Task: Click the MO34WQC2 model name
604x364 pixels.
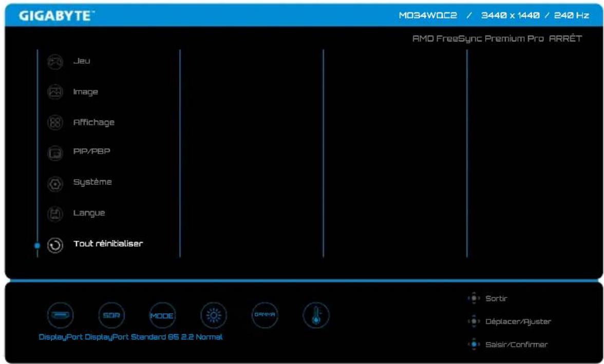Action: [x=427, y=15]
